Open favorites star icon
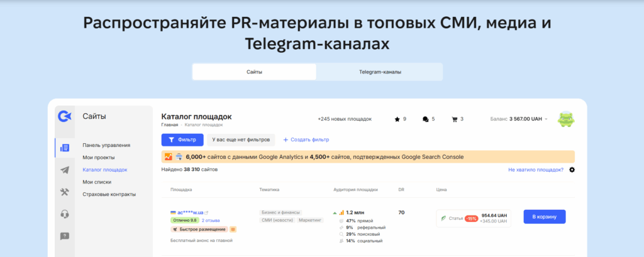The width and height of the screenshot is (644, 257). [397, 119]
